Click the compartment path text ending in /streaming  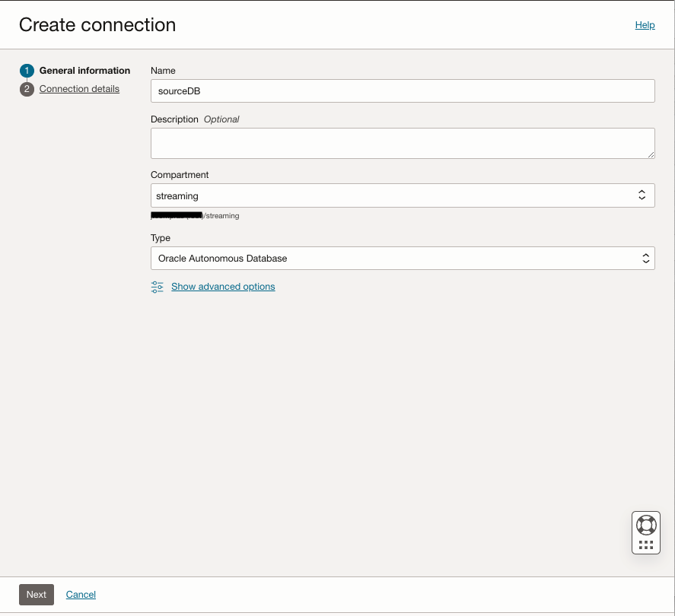tap(196, 216)
